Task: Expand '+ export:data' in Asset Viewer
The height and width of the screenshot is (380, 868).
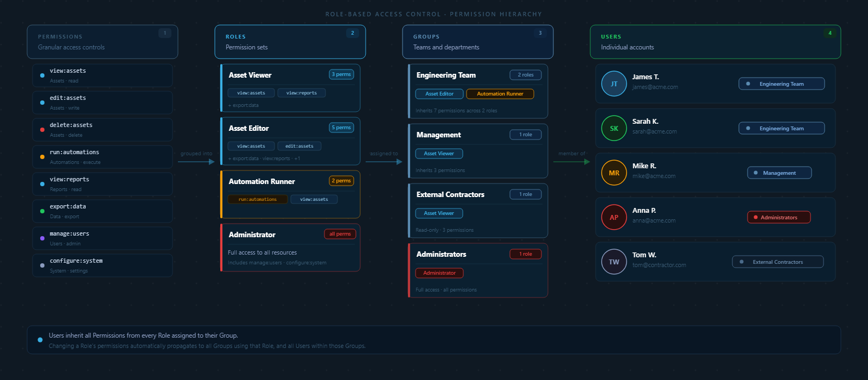Action: tap(244, 105)
